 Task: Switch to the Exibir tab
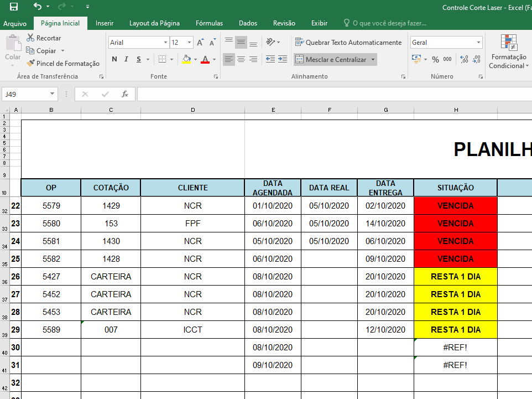coord(319,23)
